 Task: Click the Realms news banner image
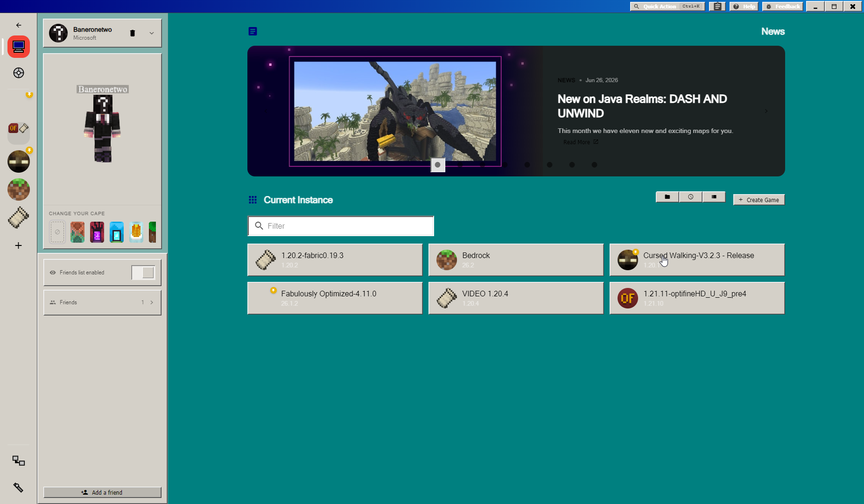click(395, 111)
